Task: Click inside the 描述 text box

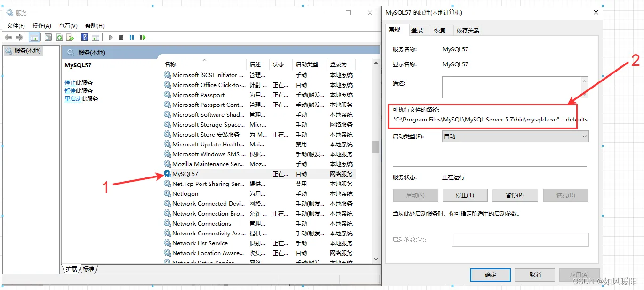Action: pos(512,87)
